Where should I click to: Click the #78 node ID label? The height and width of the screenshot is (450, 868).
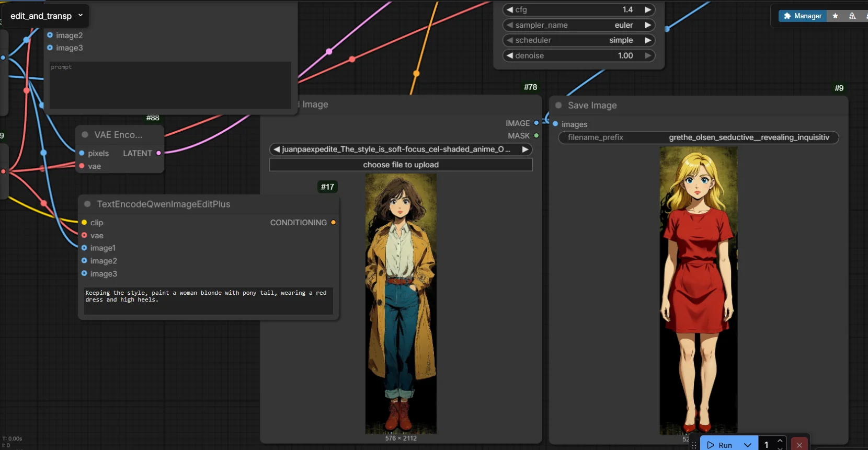[x=531, y=87]
